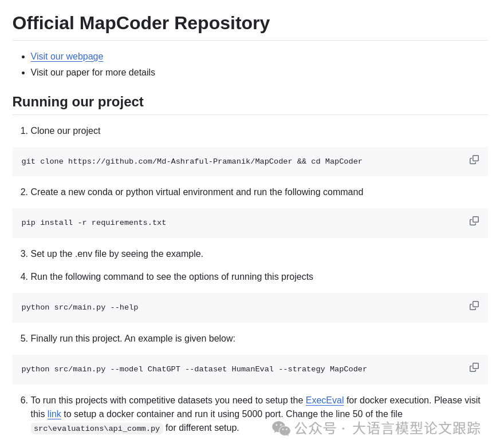This screenshot has width=496, height=448.
Task: Click the python src/main.py --help code
Action: click(80, 308)
